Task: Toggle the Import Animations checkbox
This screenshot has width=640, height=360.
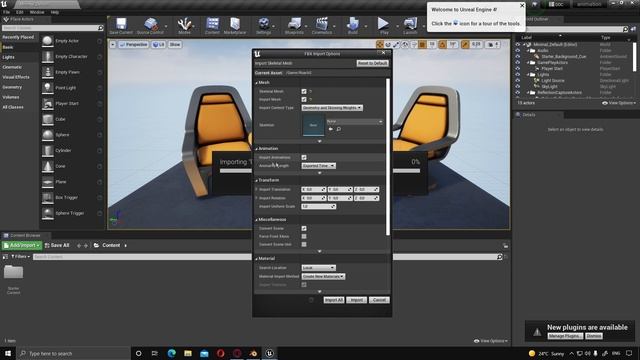Action: click(x=304, y=157)
